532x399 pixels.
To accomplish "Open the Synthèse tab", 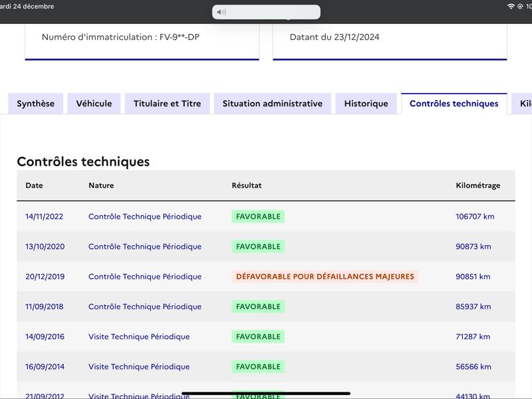I will pyautogui.click(x=36, y=104).
